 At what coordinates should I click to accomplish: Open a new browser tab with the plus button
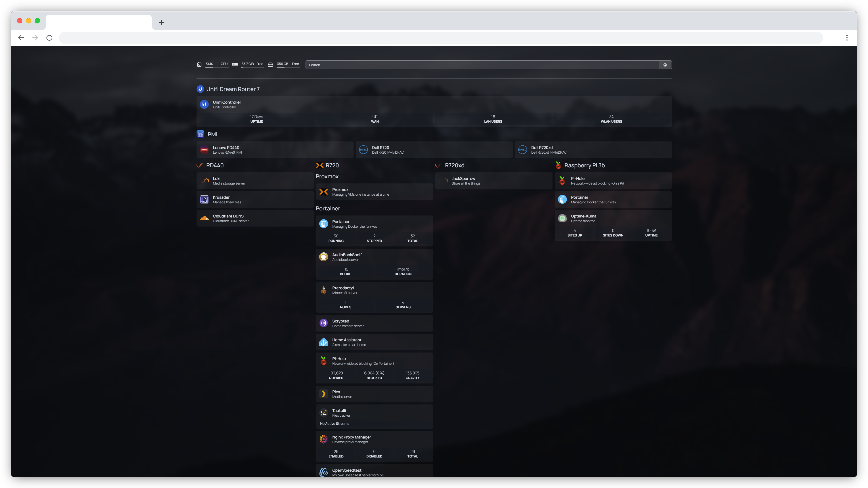point(162,22)
